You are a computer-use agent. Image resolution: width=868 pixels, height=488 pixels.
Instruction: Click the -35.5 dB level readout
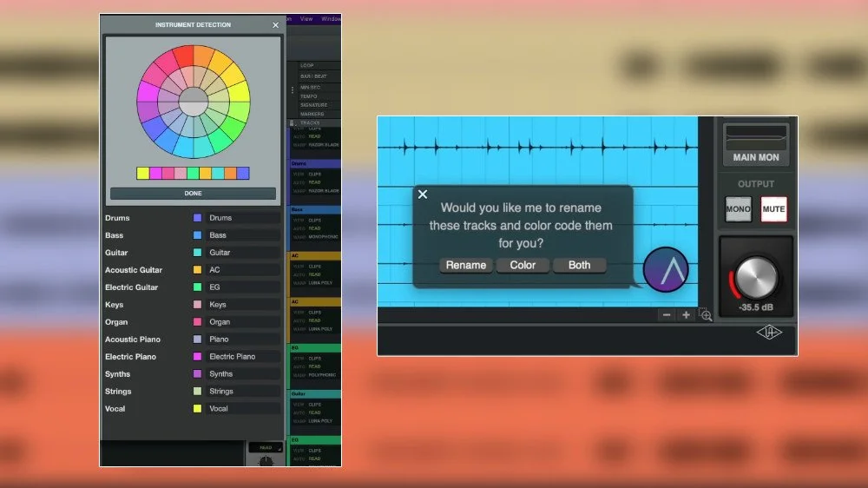[756, 307]
